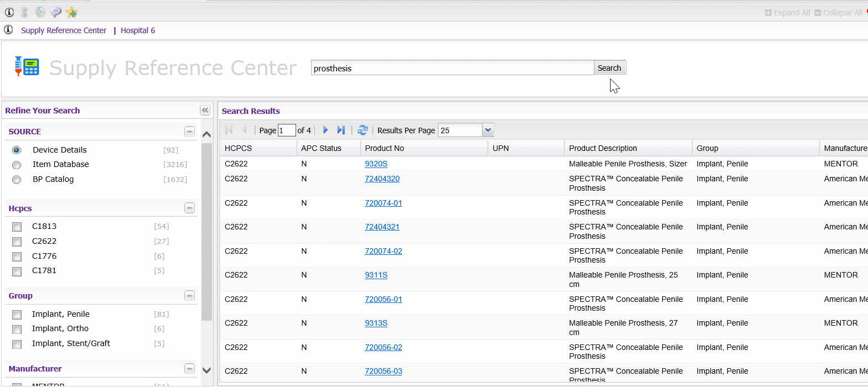Go to the next results page
The height and width of the screenshot is (387, 868).
coord(325,130)
